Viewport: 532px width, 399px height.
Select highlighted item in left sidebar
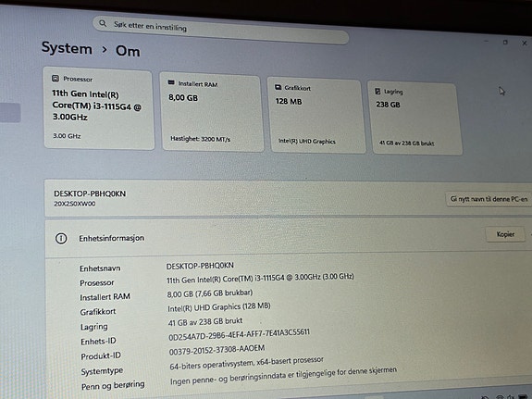click(10, 112)
